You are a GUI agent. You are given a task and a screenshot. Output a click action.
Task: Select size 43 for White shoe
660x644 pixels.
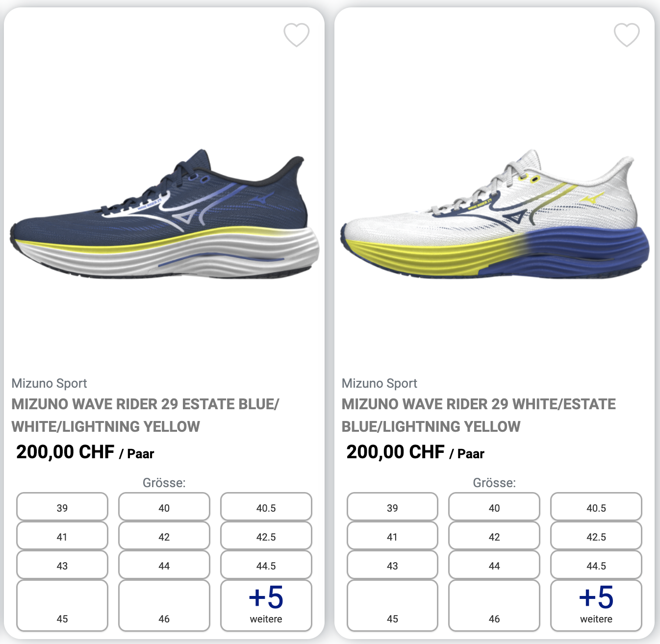(392, 565)
